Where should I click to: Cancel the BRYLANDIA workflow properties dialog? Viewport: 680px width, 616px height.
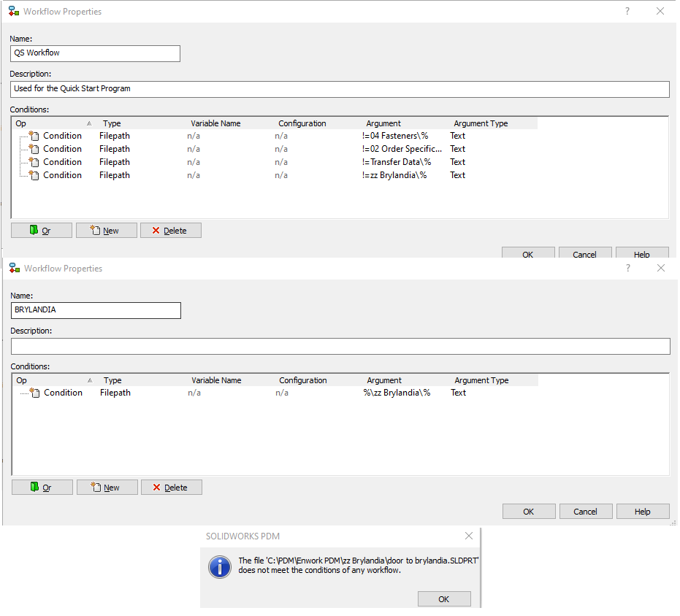(586, 511)
